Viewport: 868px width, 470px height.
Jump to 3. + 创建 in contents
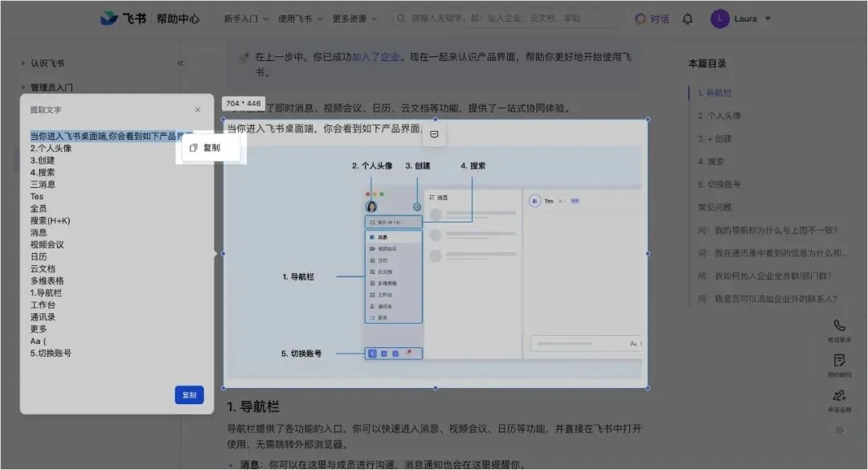(714, 138)
